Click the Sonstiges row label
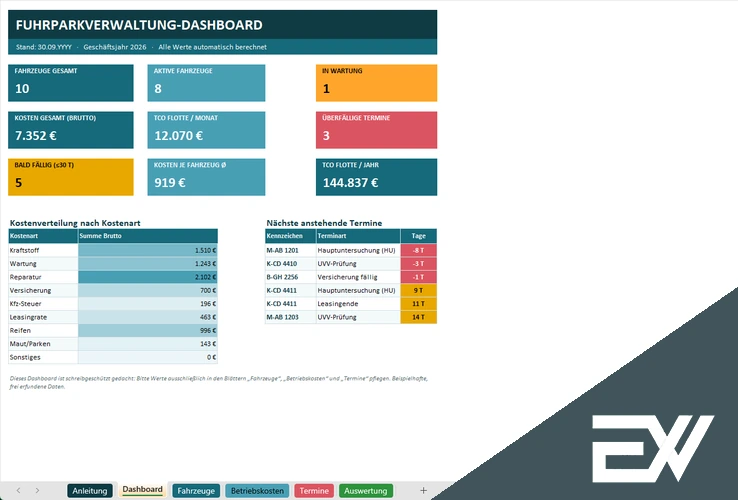The image size is (738, 500). coord(25,357)
